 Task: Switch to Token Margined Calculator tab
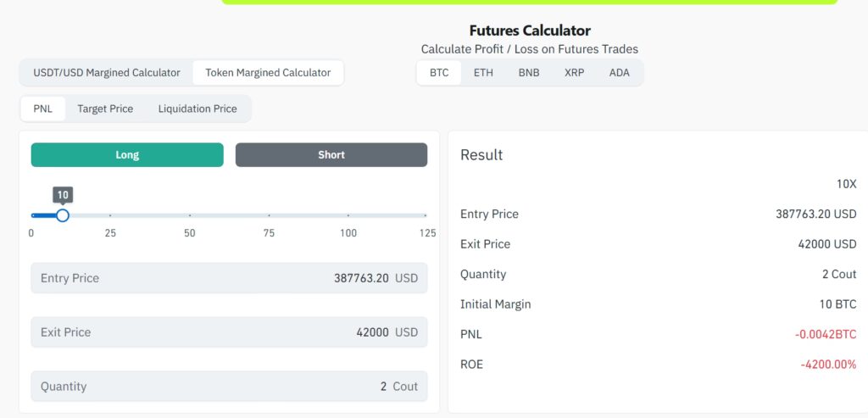pyautogui.click(x=268, y=73)
